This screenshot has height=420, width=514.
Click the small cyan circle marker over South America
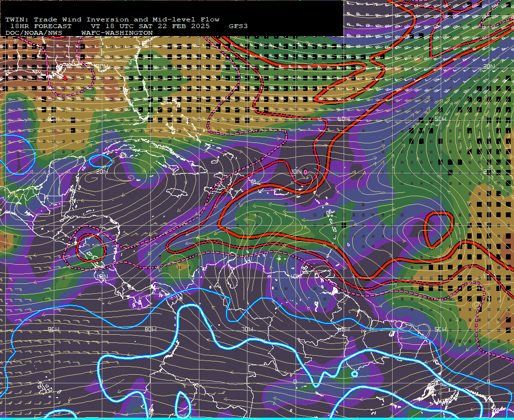click(355, 373)
